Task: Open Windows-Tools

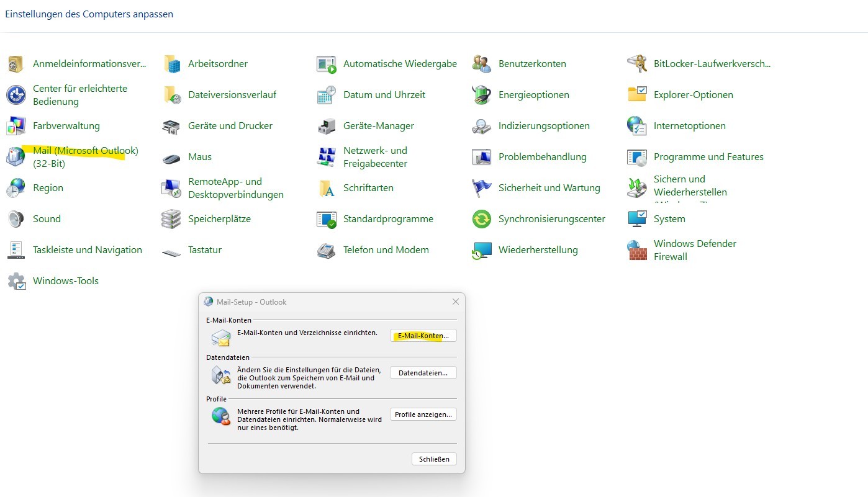Action: tap(65, 280)
